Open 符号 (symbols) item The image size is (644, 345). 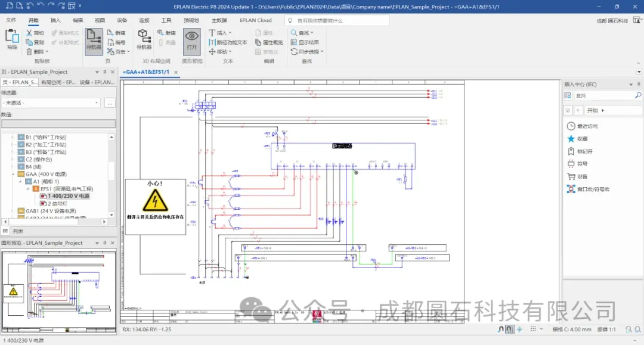[577, 164]
